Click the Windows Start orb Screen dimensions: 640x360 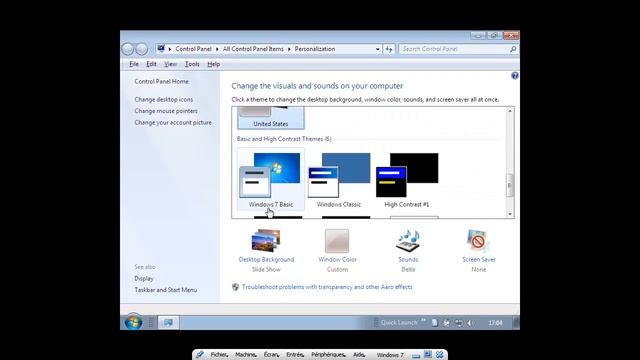[133, 322]
